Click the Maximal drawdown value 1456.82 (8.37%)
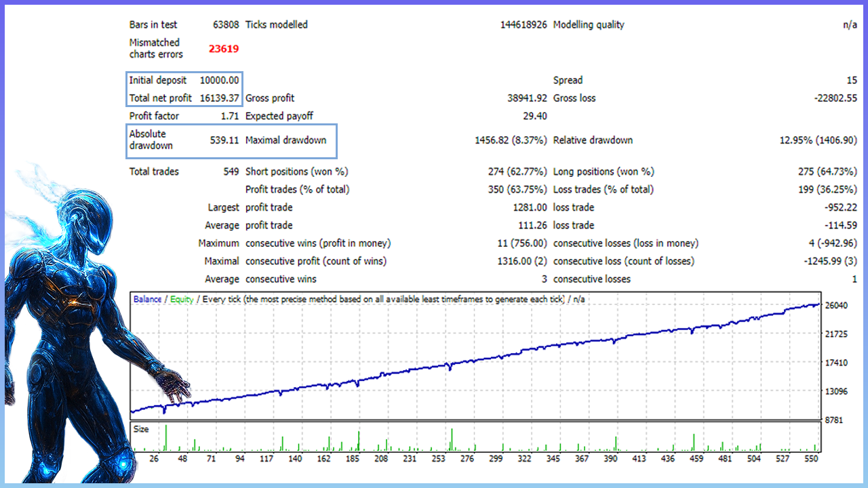The height and width of the screenshot is (488, 868). coord(511,140)
